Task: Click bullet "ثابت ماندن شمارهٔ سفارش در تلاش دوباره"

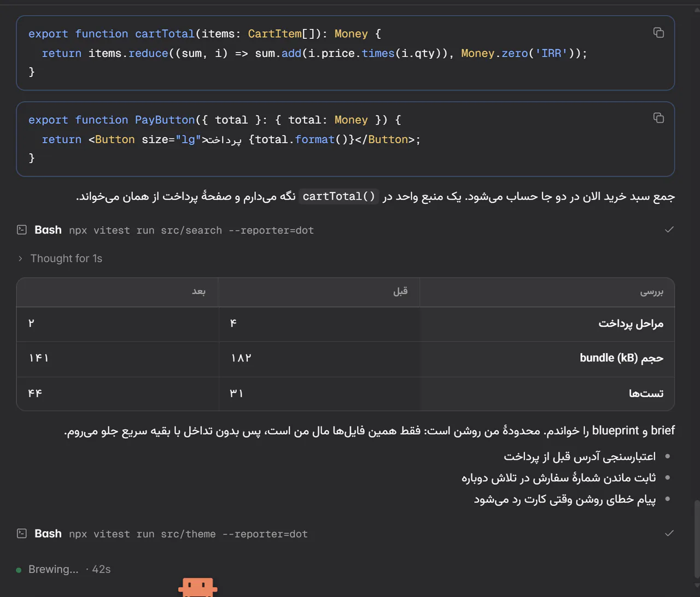Action: click(x=558, y=478)
